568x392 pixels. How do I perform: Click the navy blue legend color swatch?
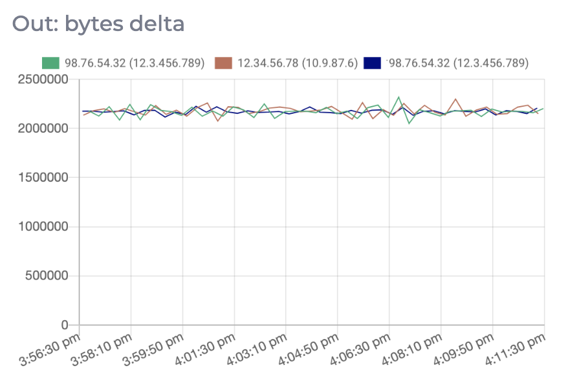tap(372, 63)
